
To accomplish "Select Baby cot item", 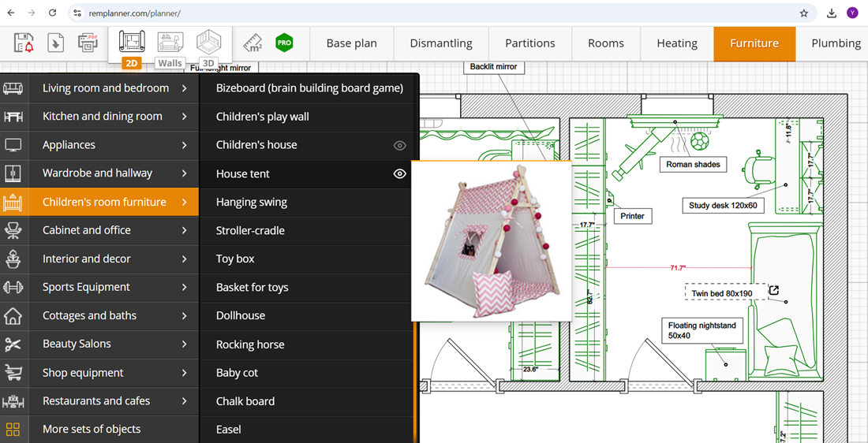I will tap(307, 373).
